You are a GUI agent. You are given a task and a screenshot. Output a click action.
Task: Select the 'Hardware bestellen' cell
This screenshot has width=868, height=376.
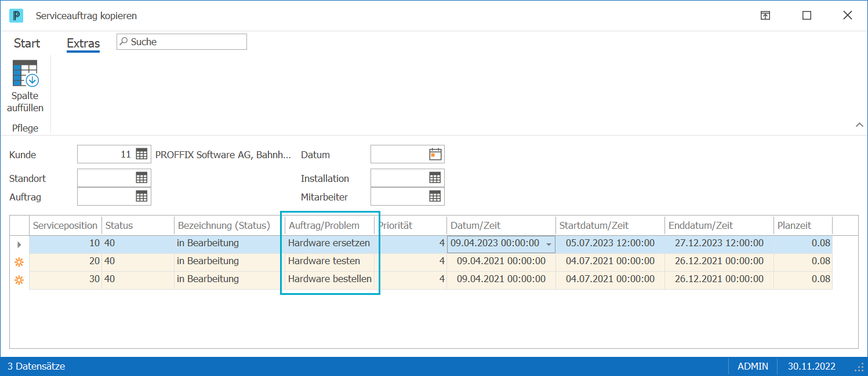point(329,280)
